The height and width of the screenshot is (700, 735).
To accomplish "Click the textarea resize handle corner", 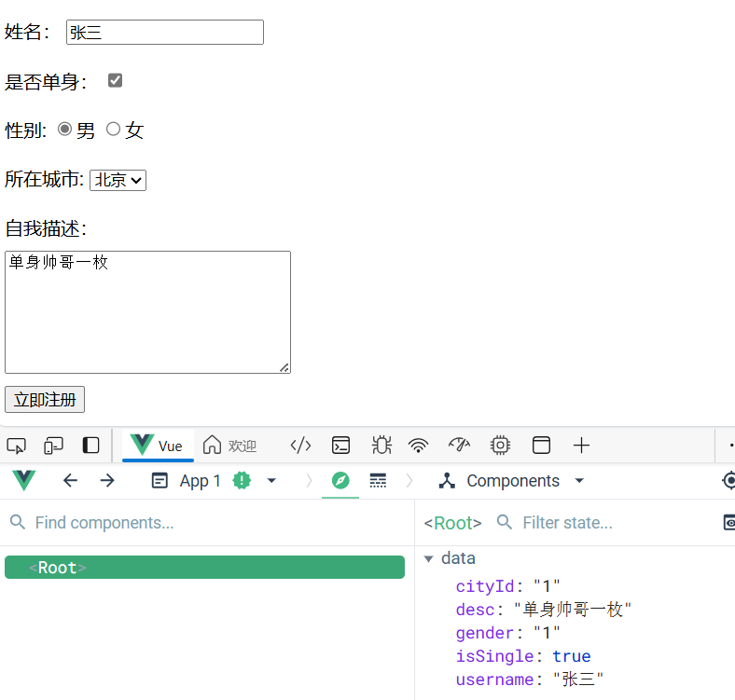I will (x=284, y=368).
